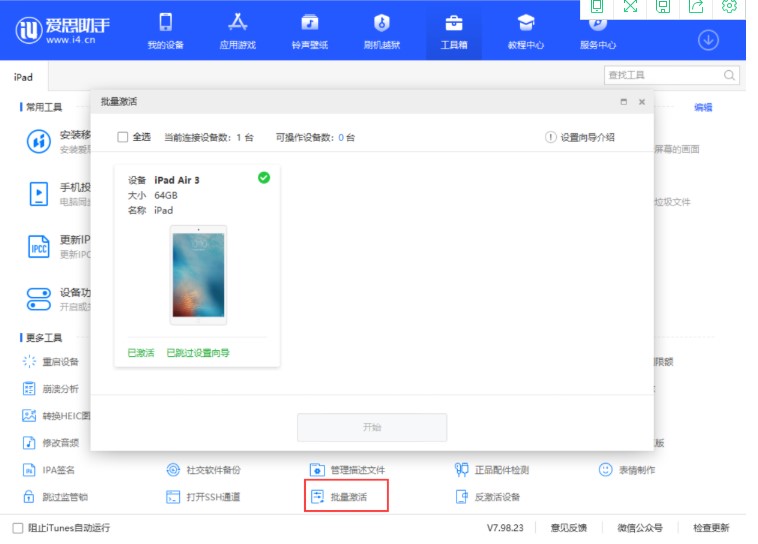Click the fullscreen arrows icon in top toolbar
This screenshot has height=544, width=758.
pos(630,6)
